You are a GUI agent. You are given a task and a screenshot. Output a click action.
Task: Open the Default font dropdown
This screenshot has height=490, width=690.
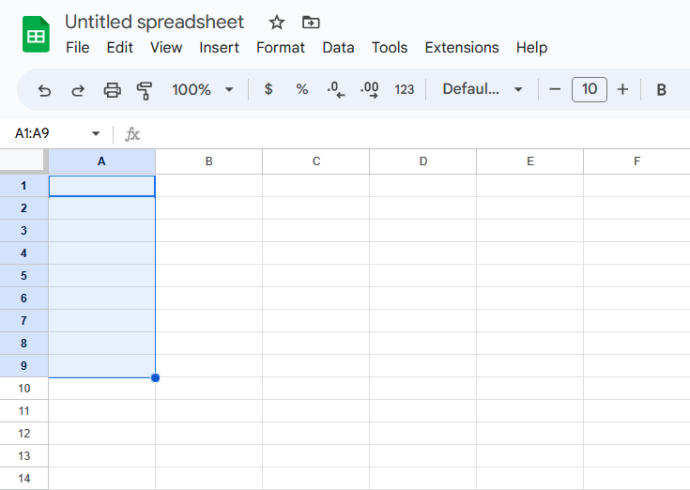coord(482,89)
